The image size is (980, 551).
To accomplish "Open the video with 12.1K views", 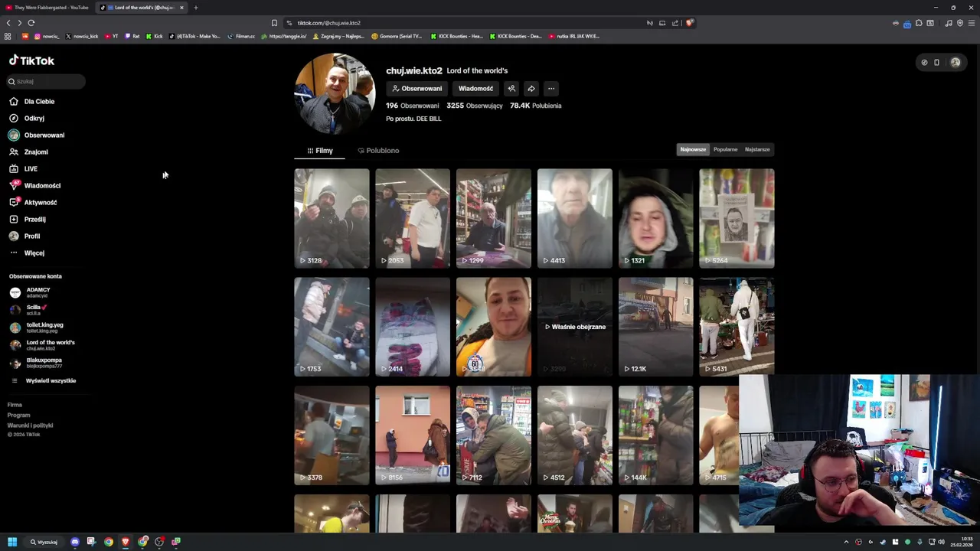I will click(x=655, y=327).
